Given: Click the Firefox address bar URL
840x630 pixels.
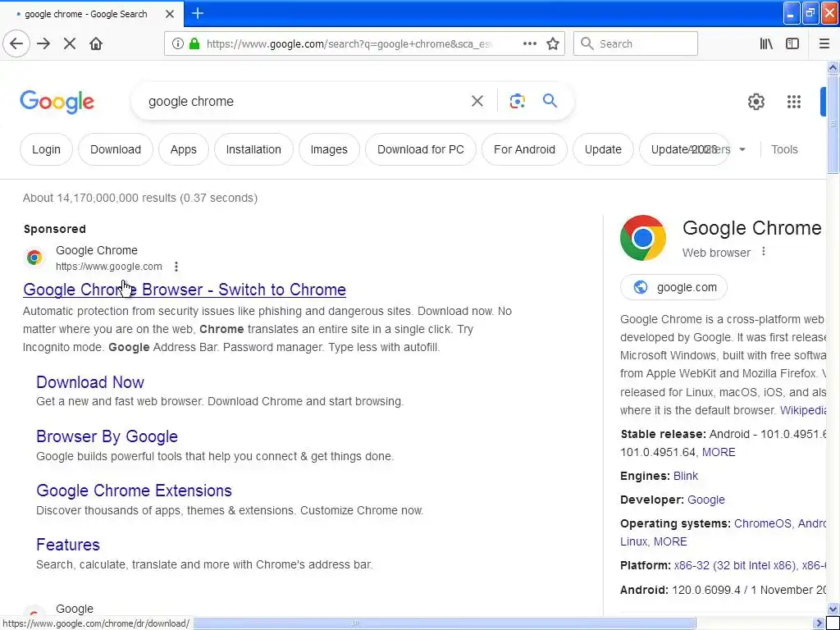Looking at the screenshot, I should coord(348,43).
